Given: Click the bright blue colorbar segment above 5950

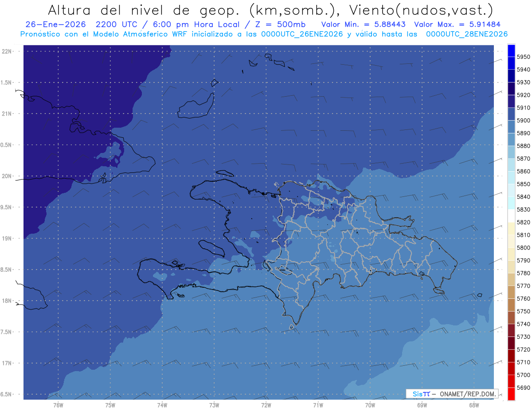Looking at the screenshot, I should (511, 51).
